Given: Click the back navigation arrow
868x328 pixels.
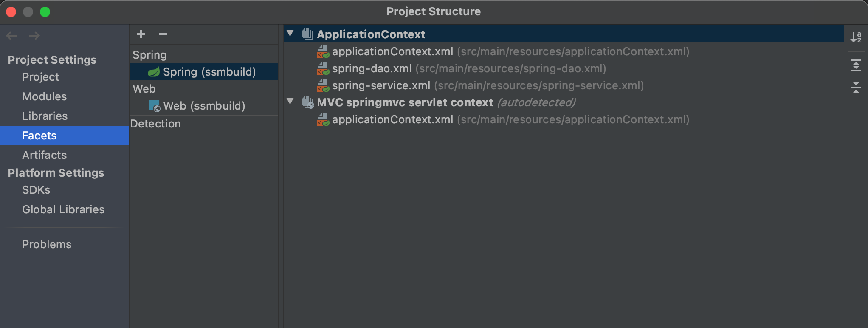Looking at the screenshot, I should [x=12, y=36].
